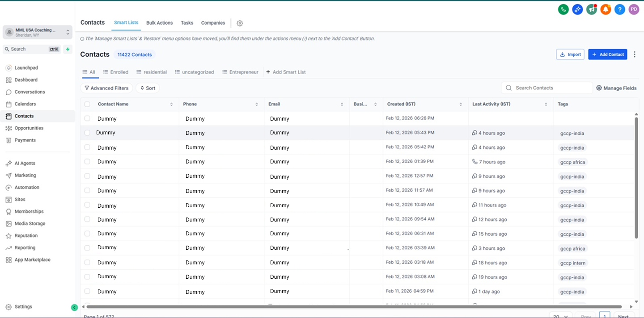Click the Add Contact button
The width and height of the screenshot is (644, 318).
tap(608, 54)
